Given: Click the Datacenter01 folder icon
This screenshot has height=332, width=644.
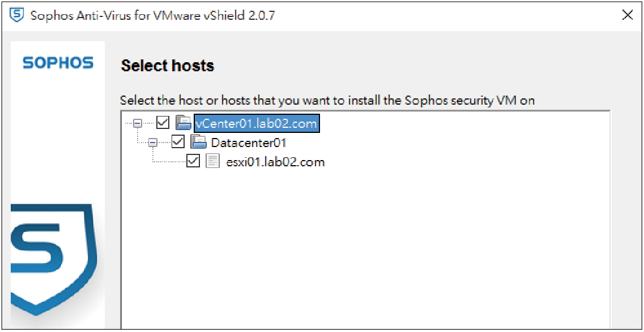Looking at the screenshot, I should click(198, 142).
